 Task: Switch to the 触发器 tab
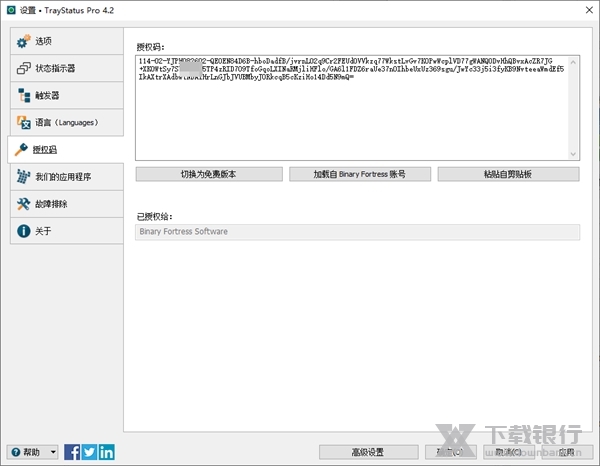point(67,95)
